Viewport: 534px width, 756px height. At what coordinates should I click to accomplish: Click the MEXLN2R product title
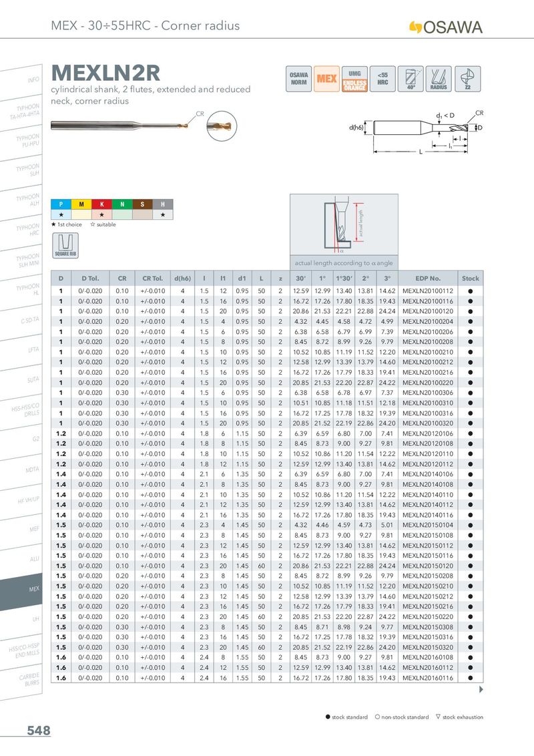(105, 73)
